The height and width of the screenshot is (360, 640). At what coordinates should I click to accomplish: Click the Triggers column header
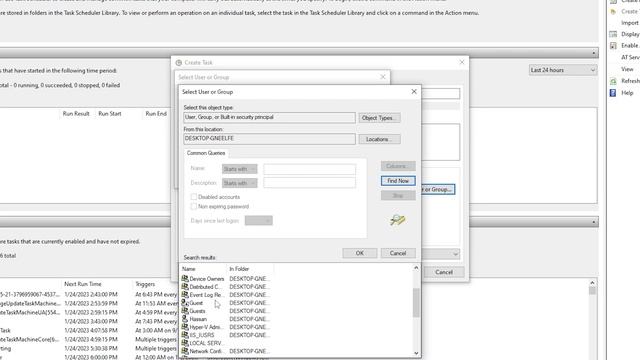(x=145, y=284)
